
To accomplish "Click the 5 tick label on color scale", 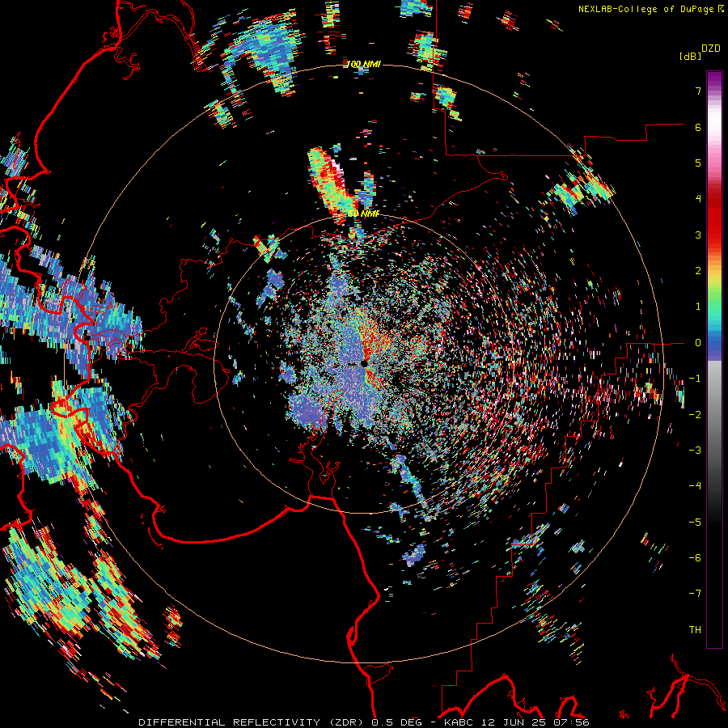I will click(698, 163).
